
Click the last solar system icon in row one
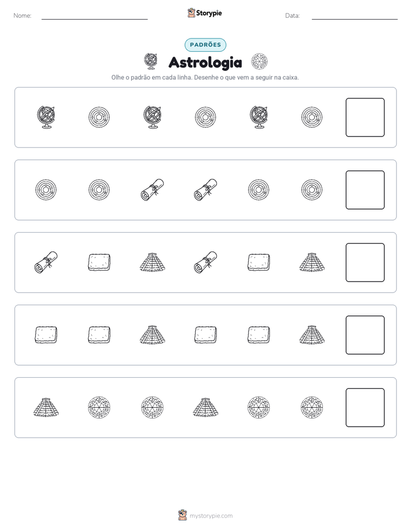[x=312, y=117]
